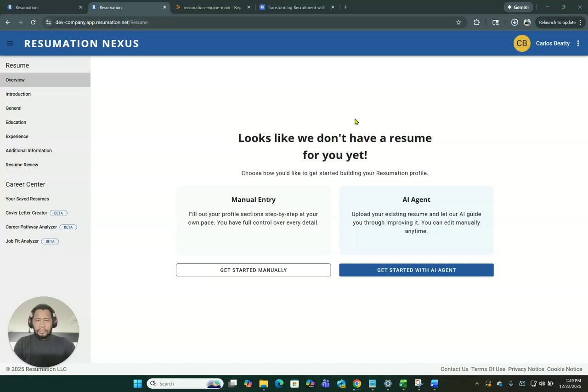Open Task View from the taskbar

(x=233, y=383)
